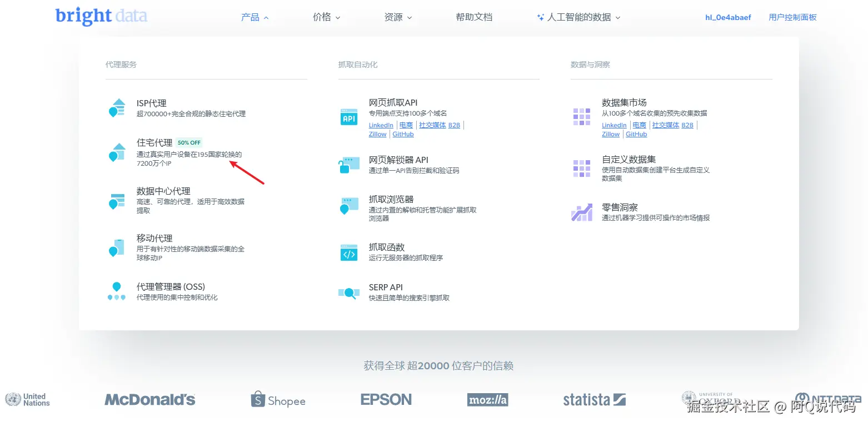Screen dimensions: 868x426
Task: Click the Statista logo
Action: 595,399
